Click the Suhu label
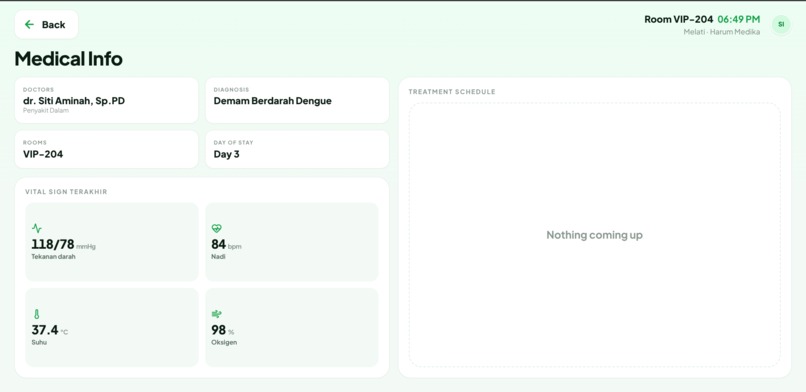This screenshot has width=806, height=392. [39, 342]
